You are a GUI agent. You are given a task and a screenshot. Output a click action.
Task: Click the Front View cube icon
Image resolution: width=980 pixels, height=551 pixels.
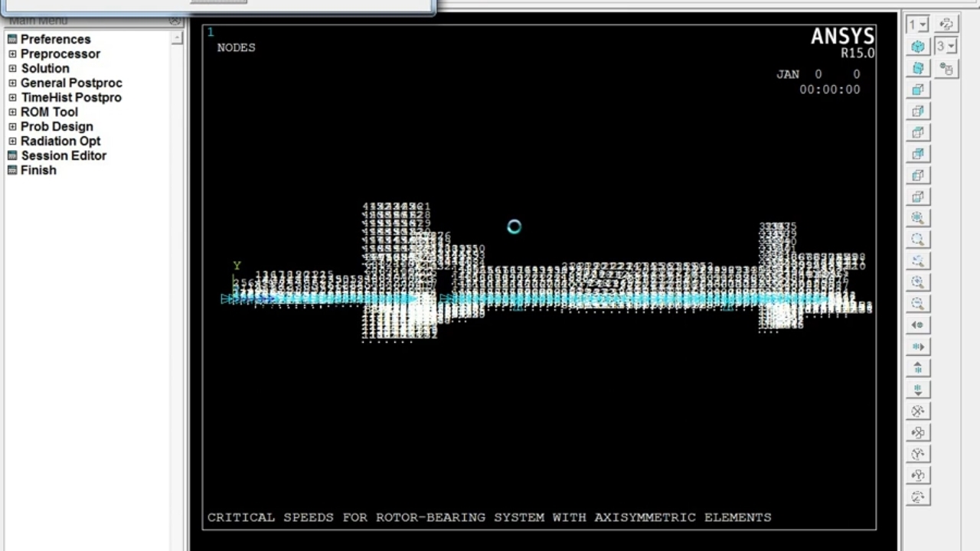918,90
